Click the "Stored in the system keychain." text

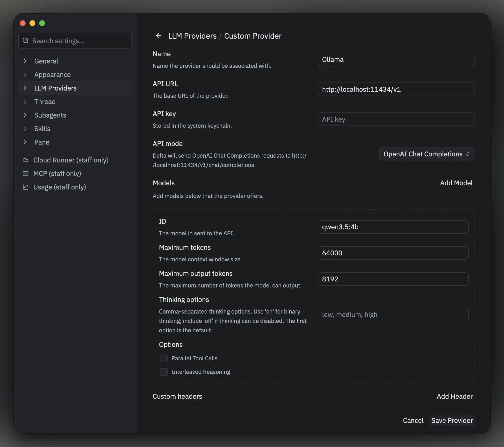(x=192, y=126)
